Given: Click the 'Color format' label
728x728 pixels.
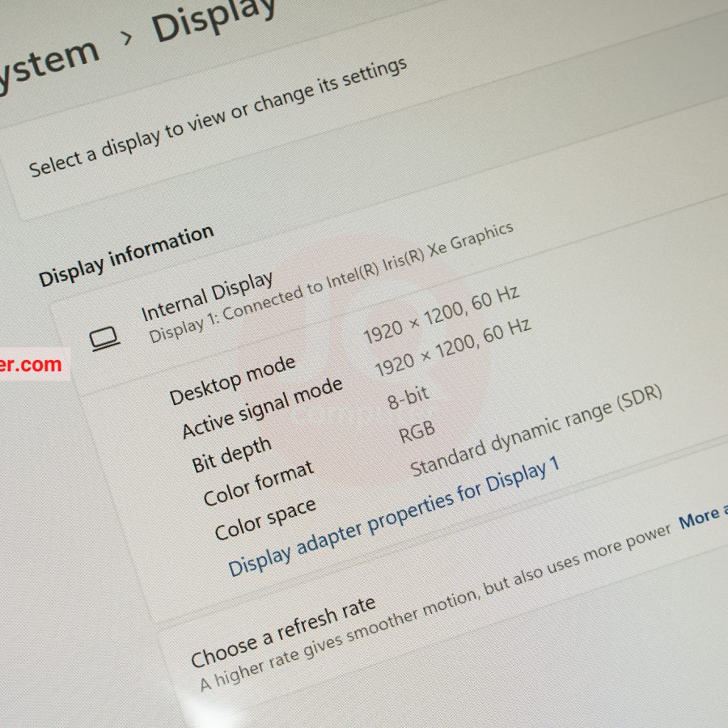Looking at the screenshot, I should (259, 484).
